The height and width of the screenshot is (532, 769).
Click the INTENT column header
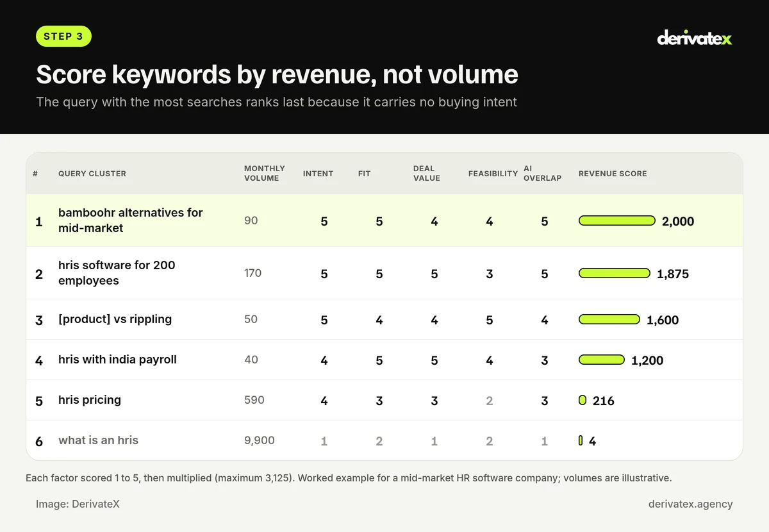tap(318, 174)
